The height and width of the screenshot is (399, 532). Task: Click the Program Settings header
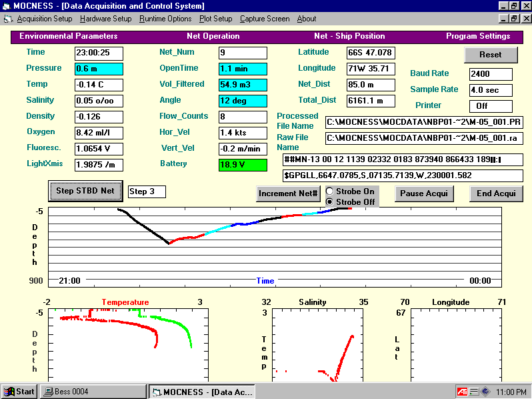tap(478, 36)
